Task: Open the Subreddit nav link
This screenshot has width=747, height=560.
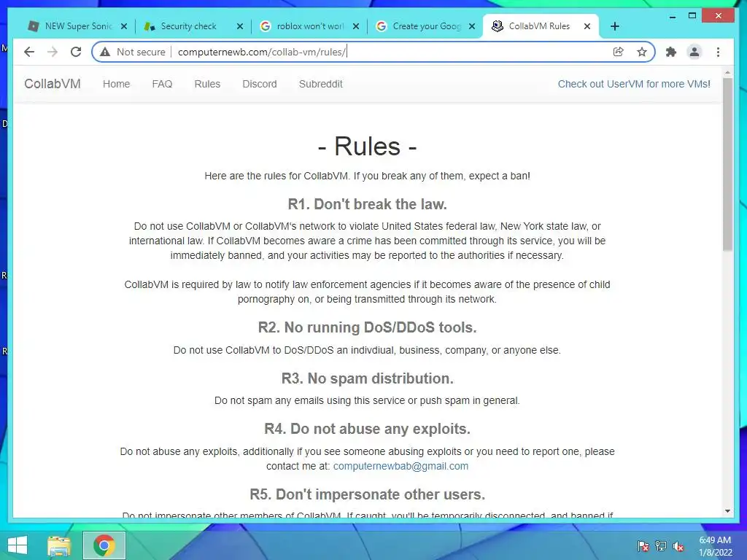Action: 321,84
